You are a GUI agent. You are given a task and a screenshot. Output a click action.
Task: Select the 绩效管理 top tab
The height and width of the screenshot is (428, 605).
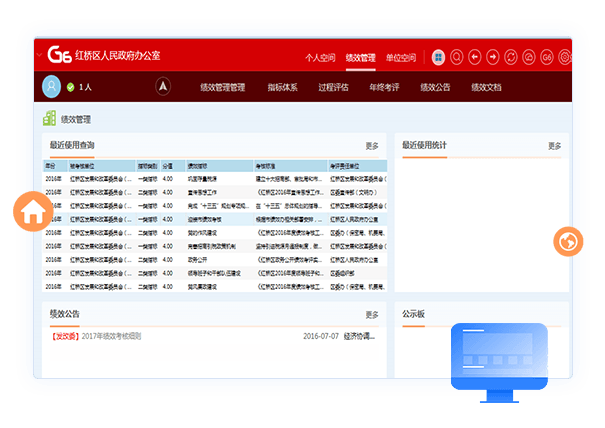(x=360, y=58)
